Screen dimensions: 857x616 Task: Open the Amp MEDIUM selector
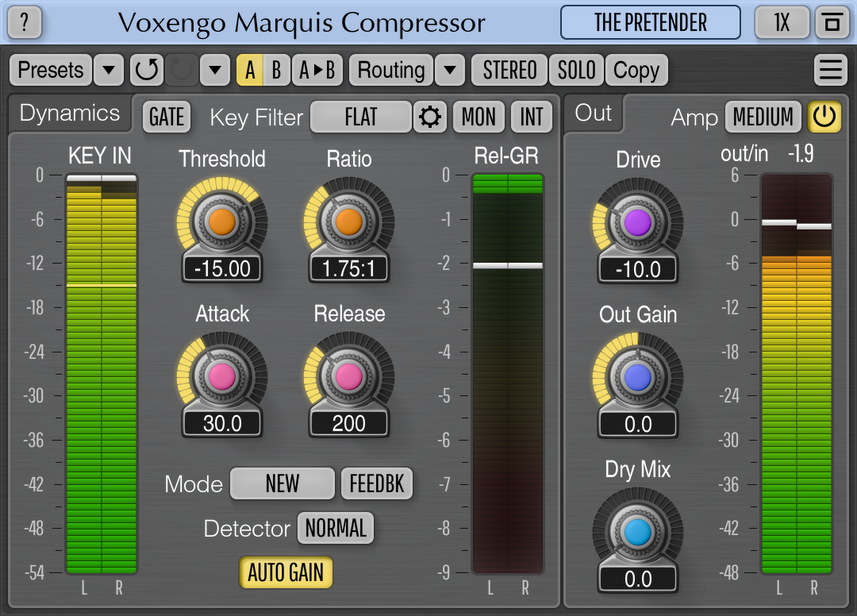coord(763,117)
